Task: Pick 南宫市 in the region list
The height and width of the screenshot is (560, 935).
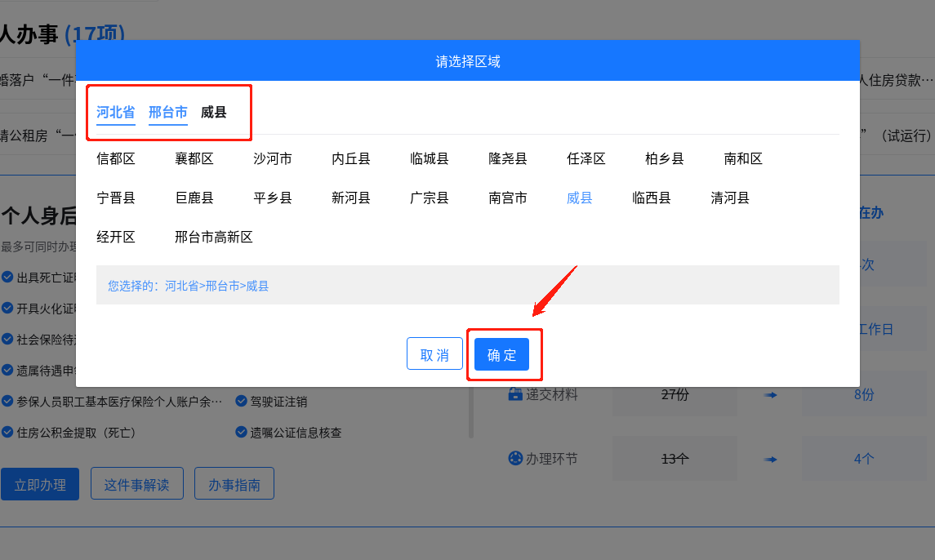Action: [508, 198]
